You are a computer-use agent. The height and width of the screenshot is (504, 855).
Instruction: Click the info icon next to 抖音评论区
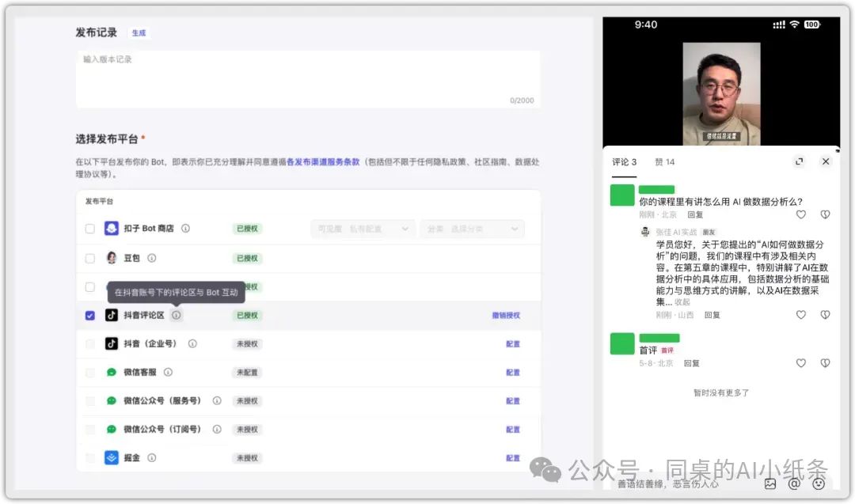[x=176, y=315]
